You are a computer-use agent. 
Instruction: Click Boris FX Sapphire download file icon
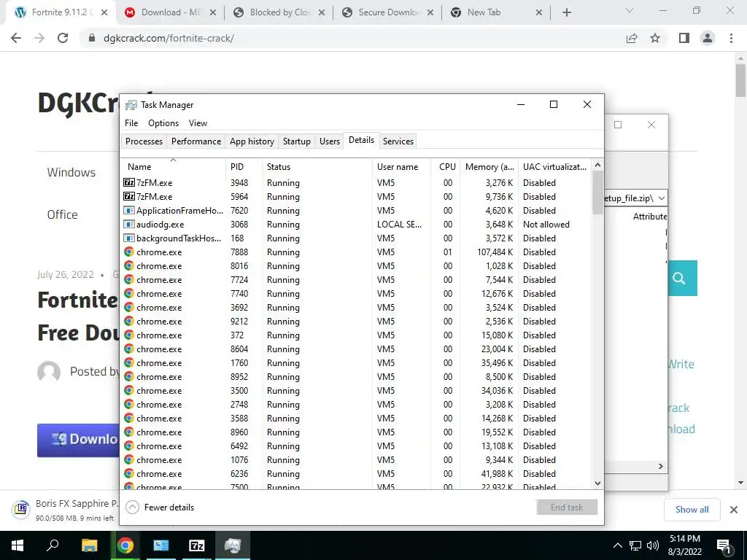[21, 509]
